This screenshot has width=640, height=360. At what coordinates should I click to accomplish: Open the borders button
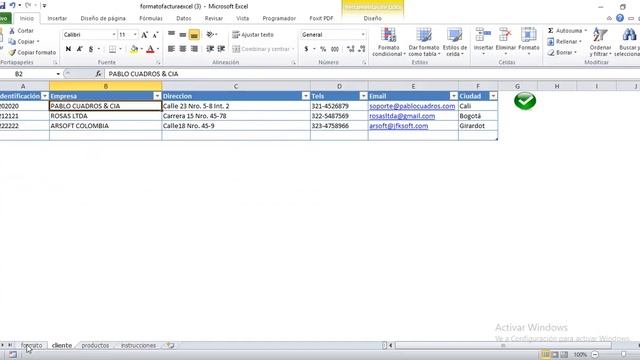(x=112, y=49)
